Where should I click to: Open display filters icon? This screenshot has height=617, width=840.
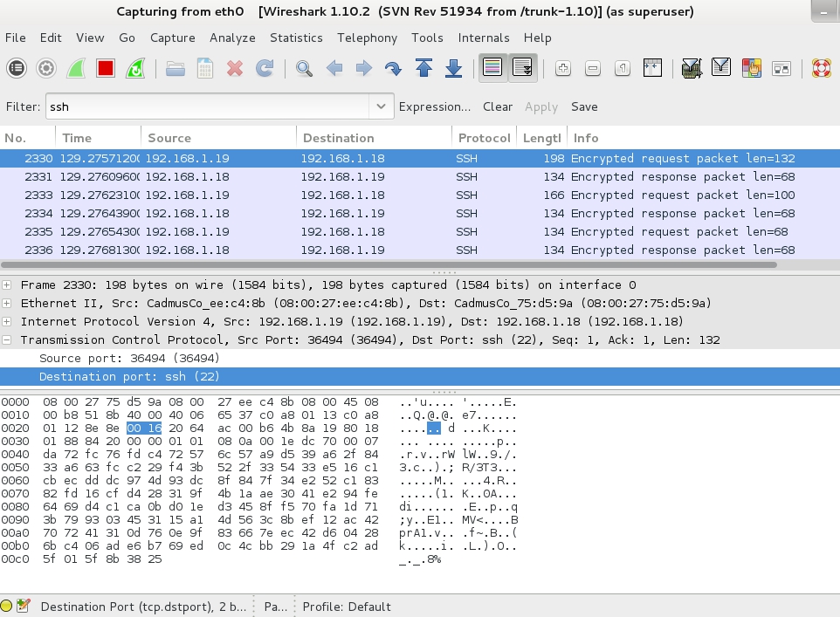(721, 68)
